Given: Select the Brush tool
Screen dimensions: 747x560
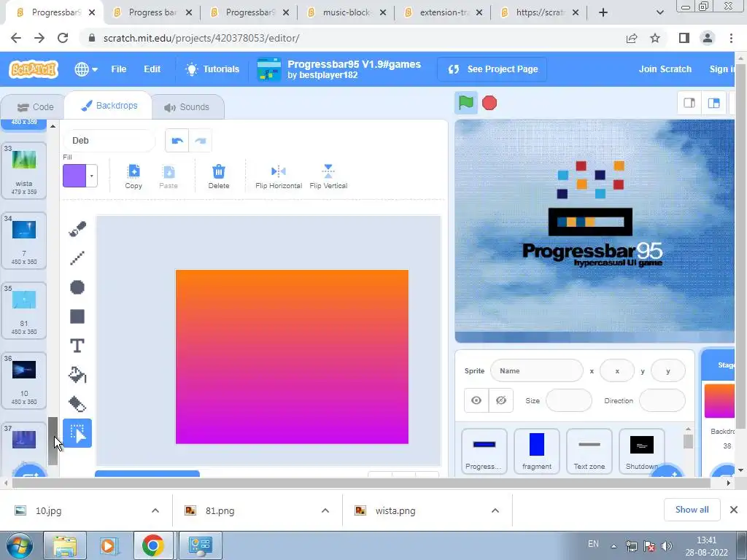Looking at the screenshot, I should pyautogui.click(x=77, y=228).
